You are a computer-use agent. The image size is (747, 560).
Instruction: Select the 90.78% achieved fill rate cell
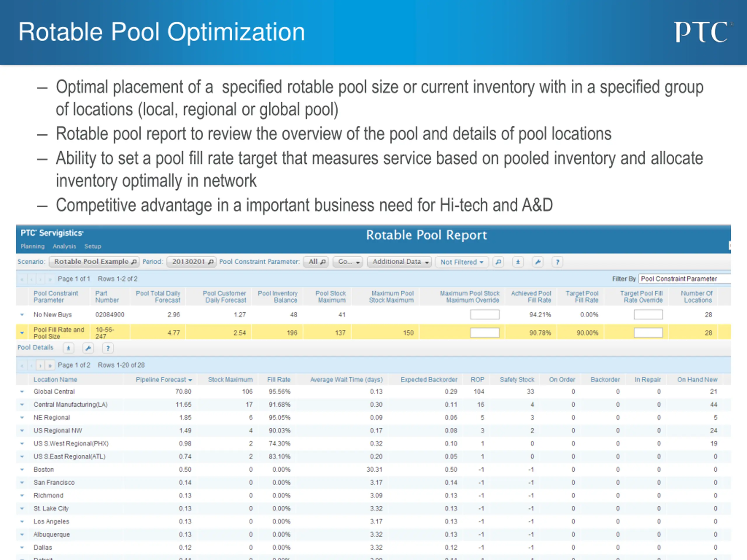tap(540, 333)
